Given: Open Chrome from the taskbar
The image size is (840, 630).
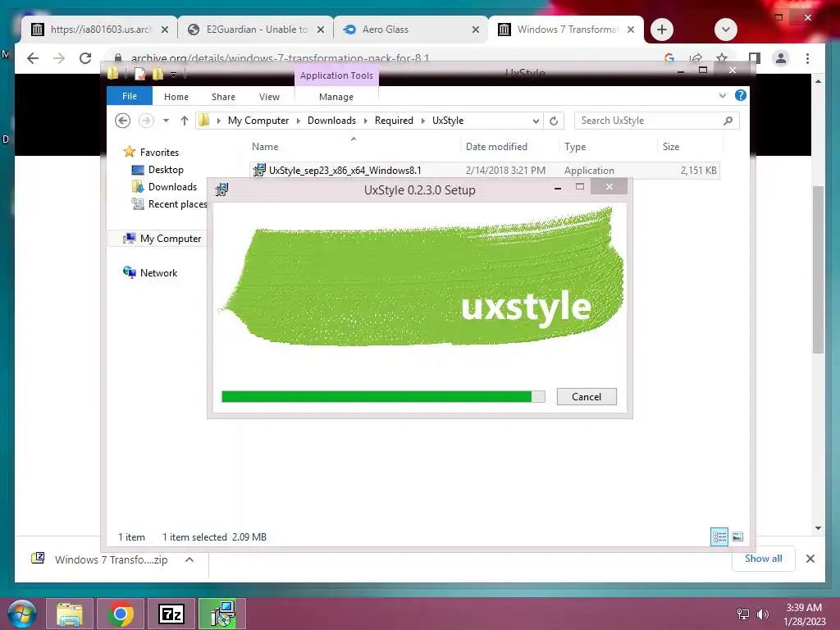Looking at the screenshot, I should (x=121, y=614).
